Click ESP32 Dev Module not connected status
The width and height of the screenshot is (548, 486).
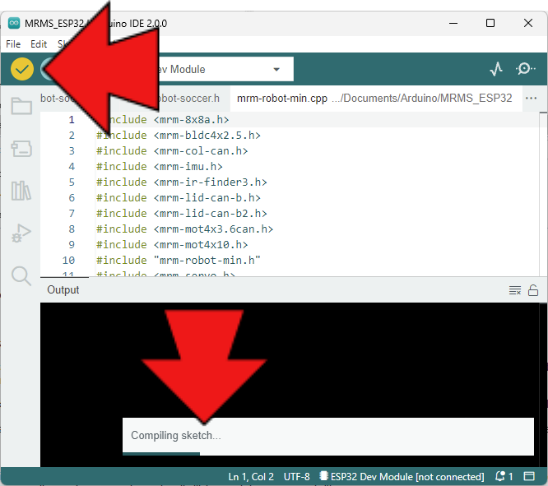tap(402, 477)
